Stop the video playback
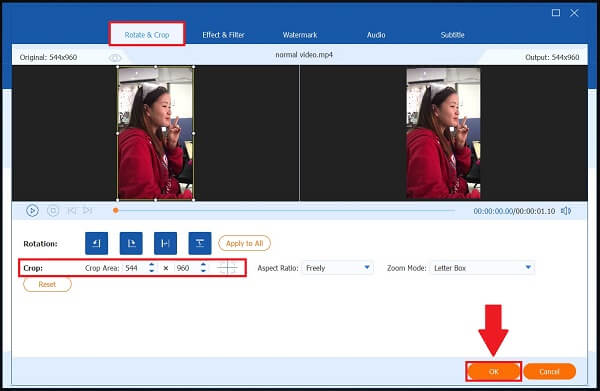 pyautogui.click(x=53, y=211)
